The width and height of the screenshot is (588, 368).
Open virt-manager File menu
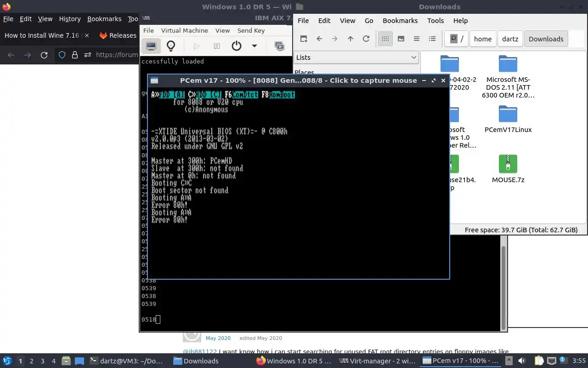click(148, 30)
